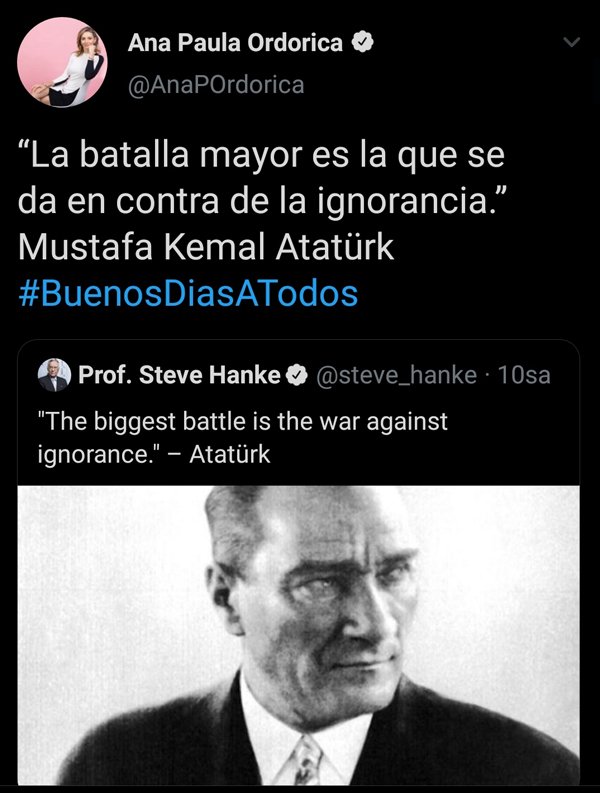Screen dimensions: 600x793
Task: Open Ana Paula Ordorica's profile picture
Action: (62, 62)
